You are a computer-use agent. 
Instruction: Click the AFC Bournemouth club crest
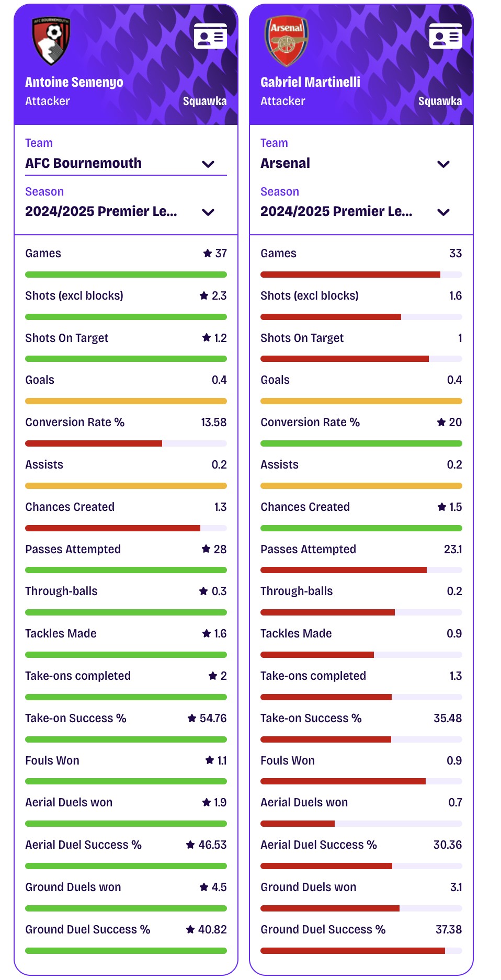pos(51,41)
